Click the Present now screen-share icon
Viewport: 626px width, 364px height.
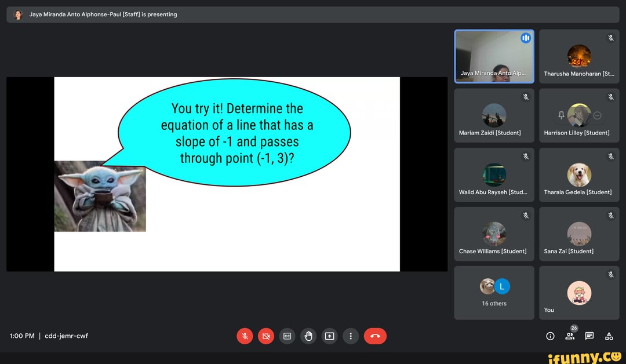click(x=329, y=336)
